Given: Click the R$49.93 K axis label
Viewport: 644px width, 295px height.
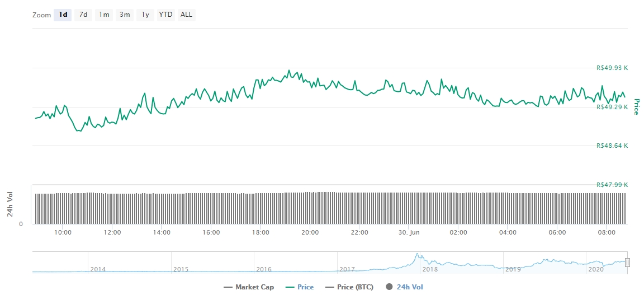Looking at the screenshot, I should click(612, 68).
